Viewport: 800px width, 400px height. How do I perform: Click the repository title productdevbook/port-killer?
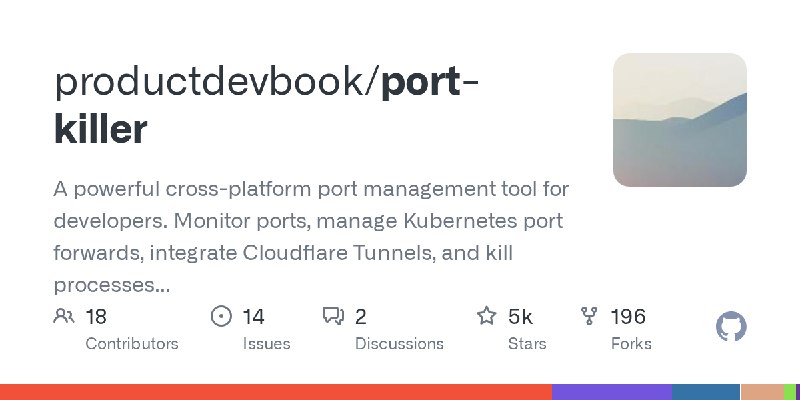pyautogui.click(x=266, y=106)
